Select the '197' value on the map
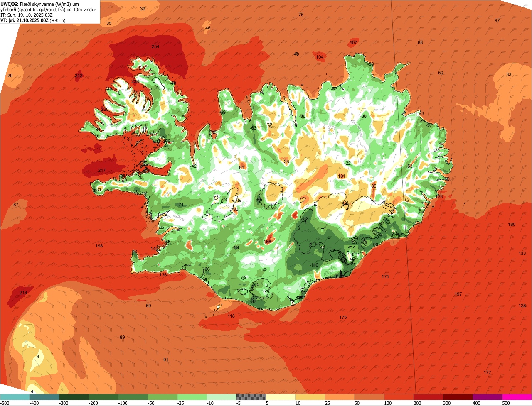The height and width of the screenshot is (406, 532). click(x=458, y=294)
